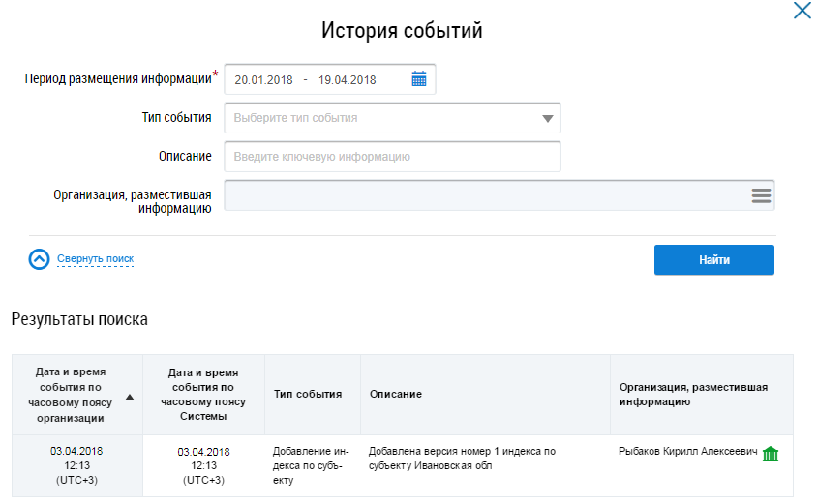817x504 pixels.
Task: Collapse search using the circled arrow icon
Action: pyautogui.click(x=39, y=259)
